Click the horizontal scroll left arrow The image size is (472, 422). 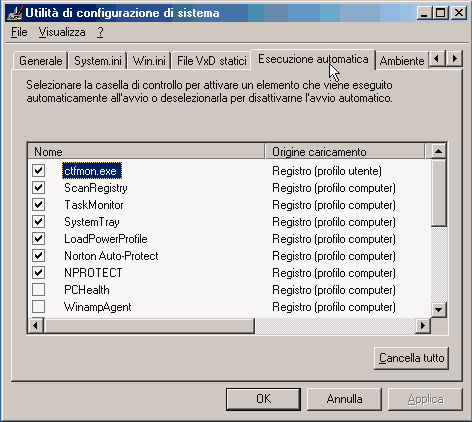tap(36, 325)
